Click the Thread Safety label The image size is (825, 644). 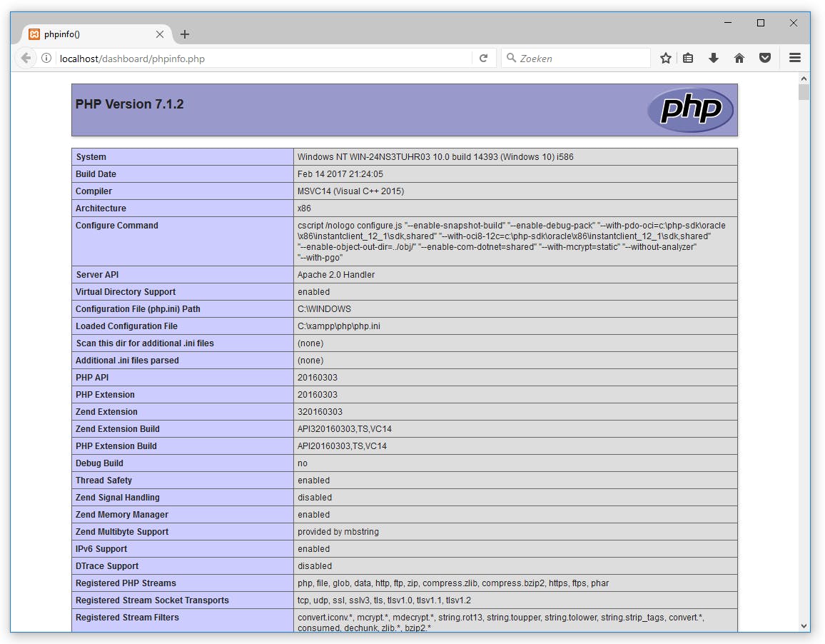tap(103, 481)
